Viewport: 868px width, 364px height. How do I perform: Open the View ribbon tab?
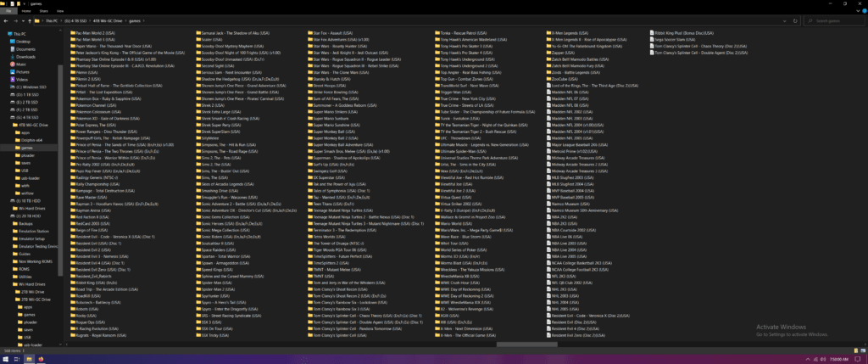60,11
